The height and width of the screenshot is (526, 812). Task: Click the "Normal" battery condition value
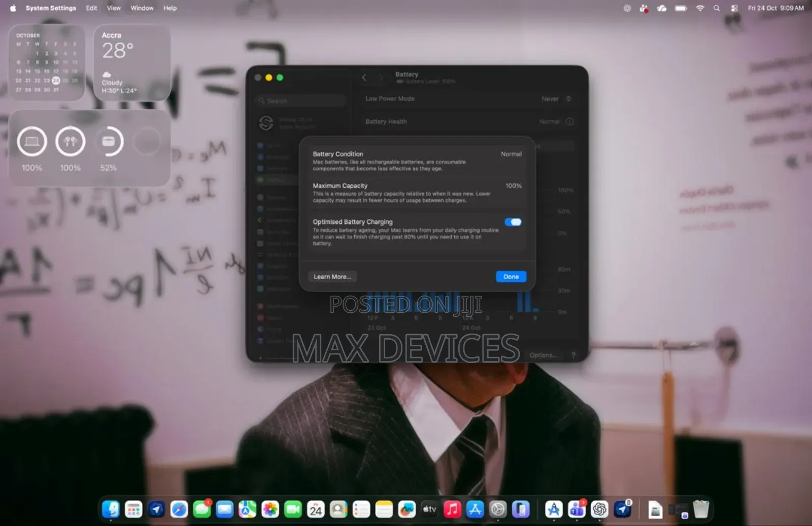(511, 154)
